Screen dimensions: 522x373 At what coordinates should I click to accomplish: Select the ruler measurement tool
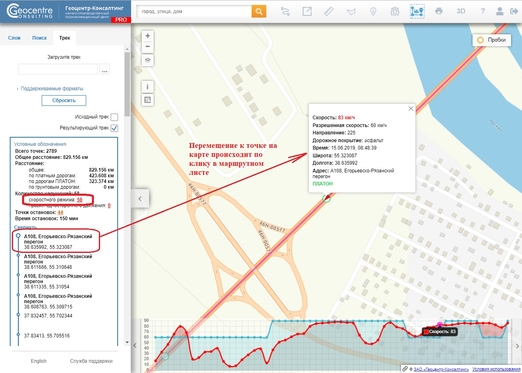tap(329, 11)
